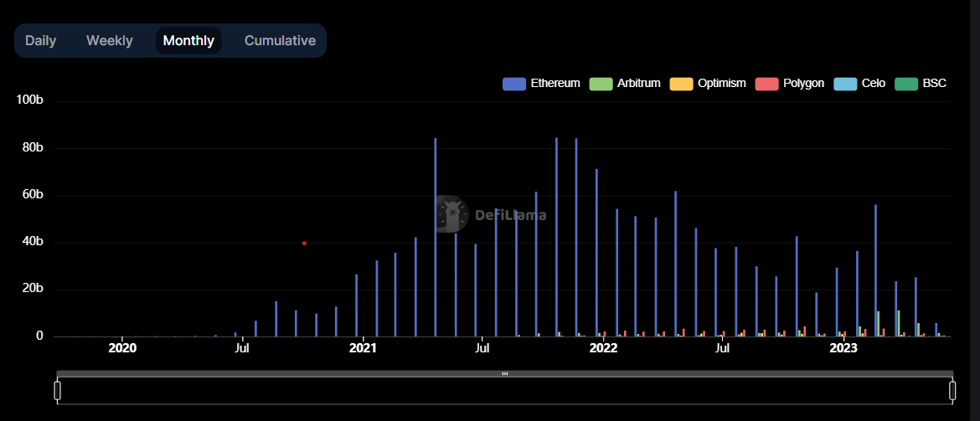The image size is (980, 421).
Task: Toggle Ethereum series via blue legend swatch
Action: pyautogui.click(x=513, y=83)
